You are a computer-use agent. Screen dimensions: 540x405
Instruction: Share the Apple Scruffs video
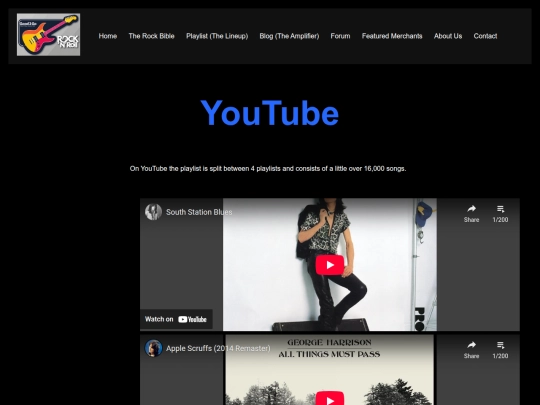(471, 350)
